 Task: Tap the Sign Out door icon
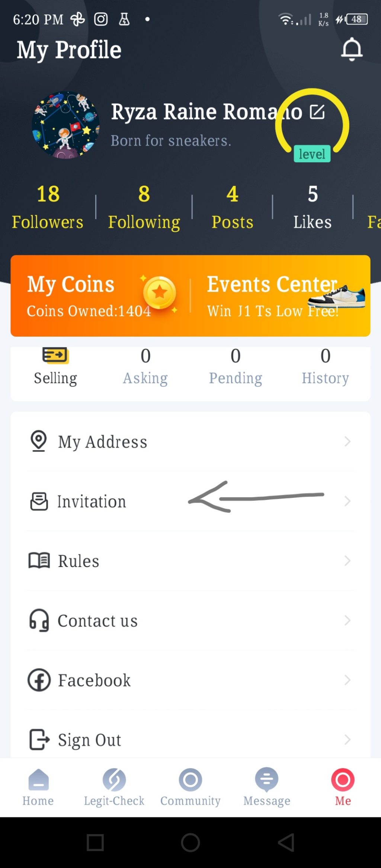[x=39, y=739]
